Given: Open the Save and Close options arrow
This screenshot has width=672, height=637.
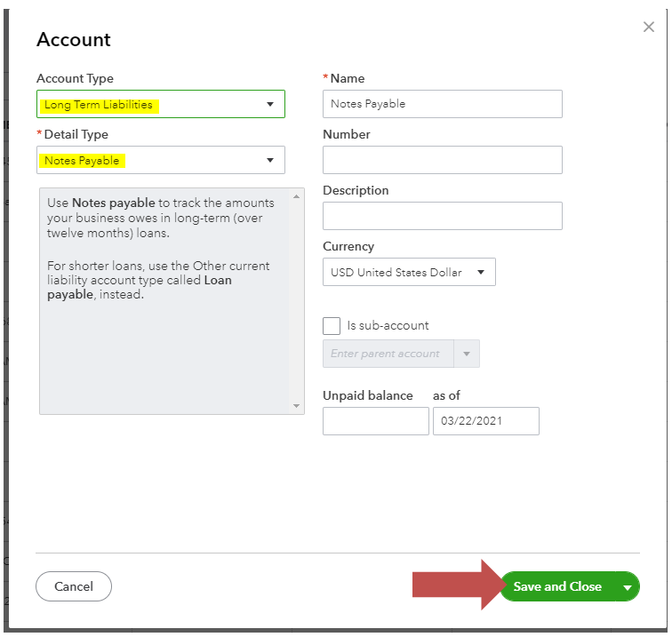Looking at the screenshot, I should [x=628, y=587].
